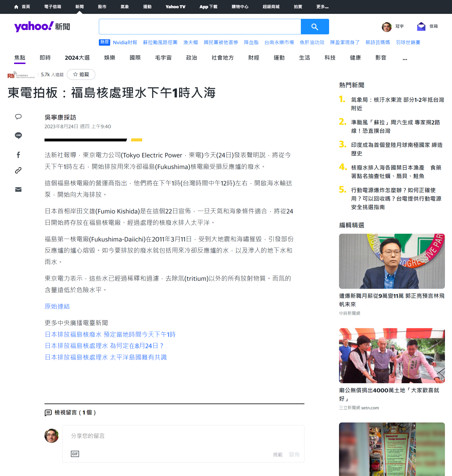This screenshot has width=452, height=476.
Task: Share article on Facebook icon
Action: 18,155
